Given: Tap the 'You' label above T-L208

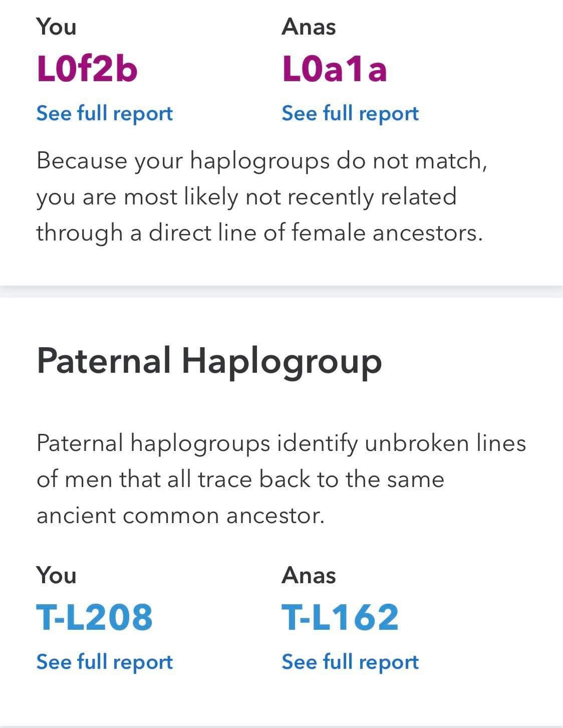Looking at the screenshot, I should pos(56,575).
